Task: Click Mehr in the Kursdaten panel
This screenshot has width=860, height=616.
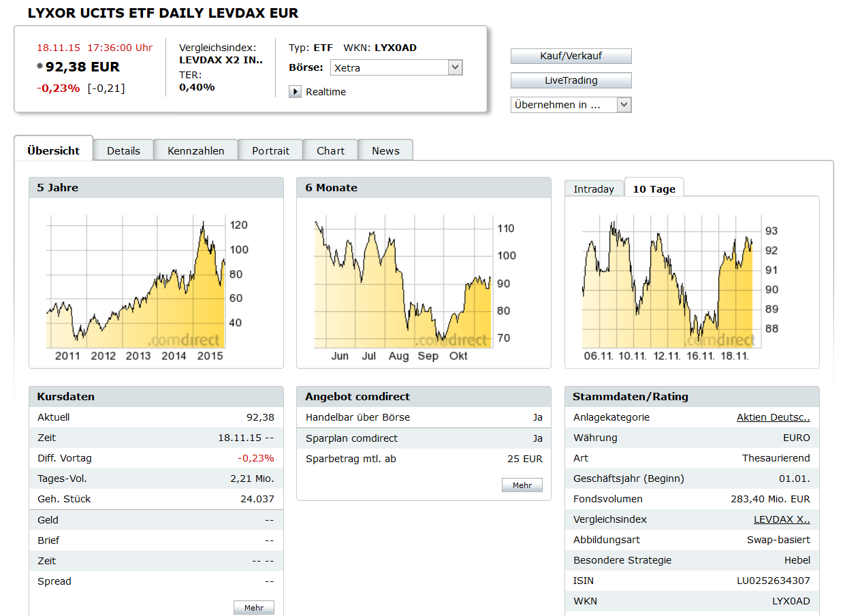Action: point(254,608)
